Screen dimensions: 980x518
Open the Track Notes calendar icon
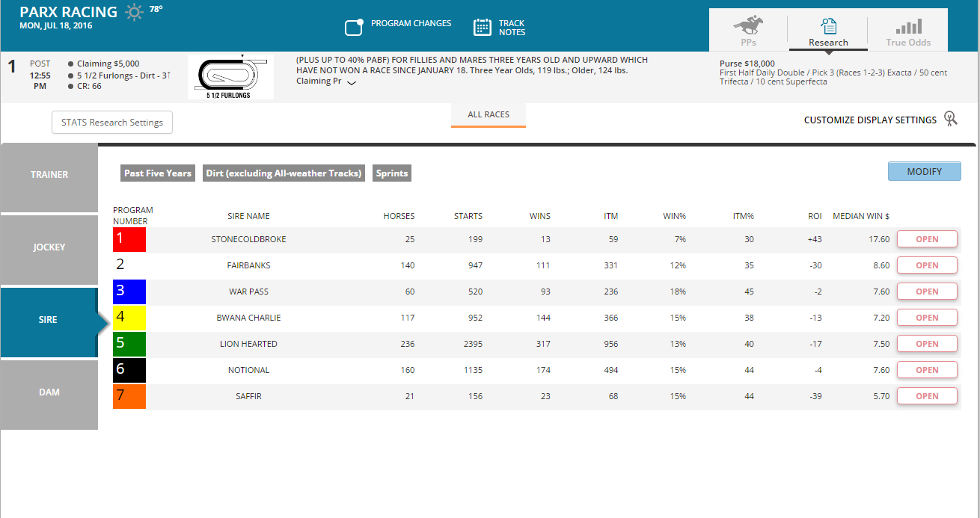[483, 28]
